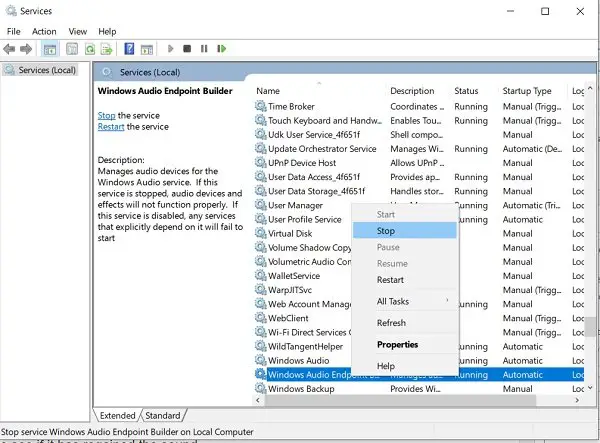
Task: Click the Stop the service link
Action: click(106, 116)
